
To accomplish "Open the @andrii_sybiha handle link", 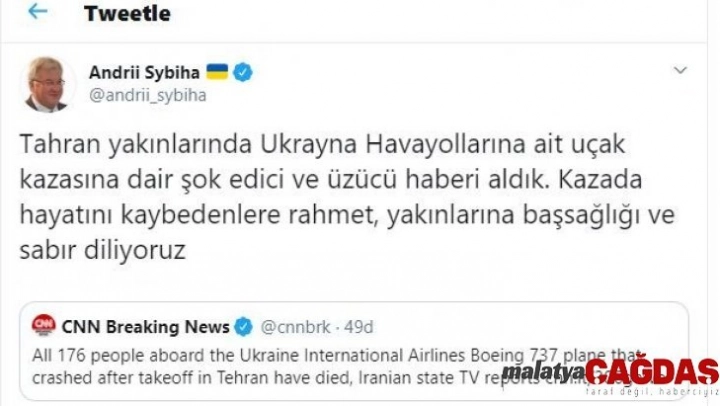I will 147,96.
